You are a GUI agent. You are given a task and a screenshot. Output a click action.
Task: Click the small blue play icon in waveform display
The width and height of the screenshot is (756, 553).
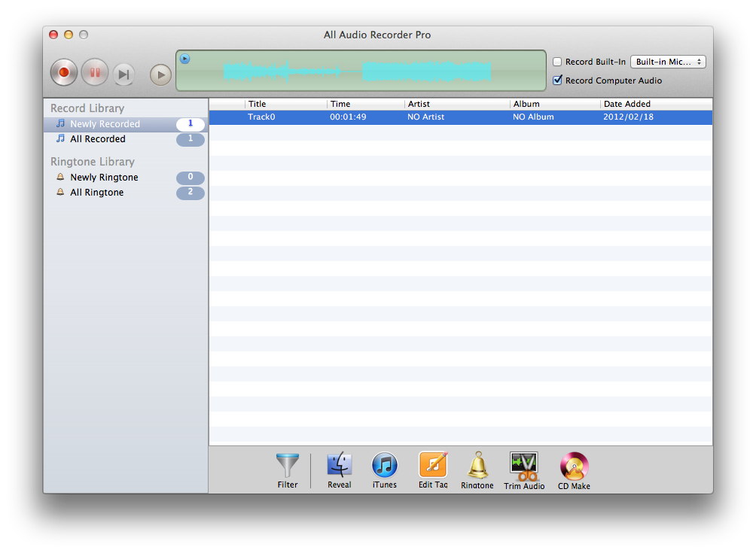point(184,59)
